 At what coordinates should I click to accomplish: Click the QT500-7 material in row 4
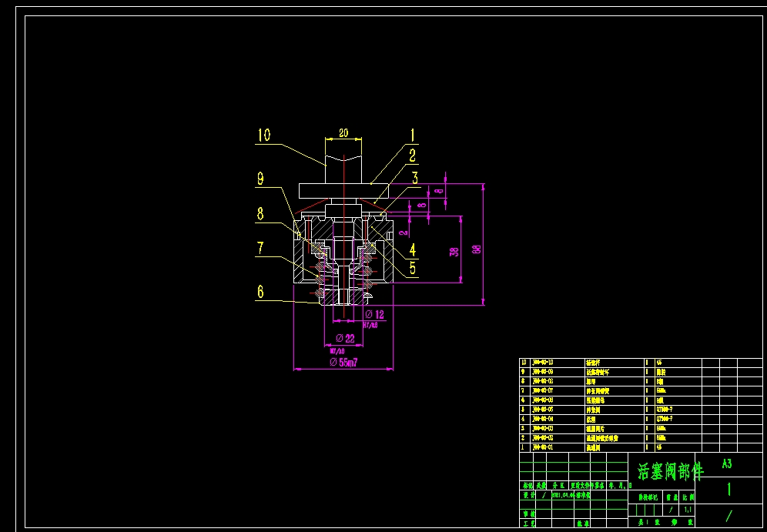pyautogui.click(x=665, y=419)
